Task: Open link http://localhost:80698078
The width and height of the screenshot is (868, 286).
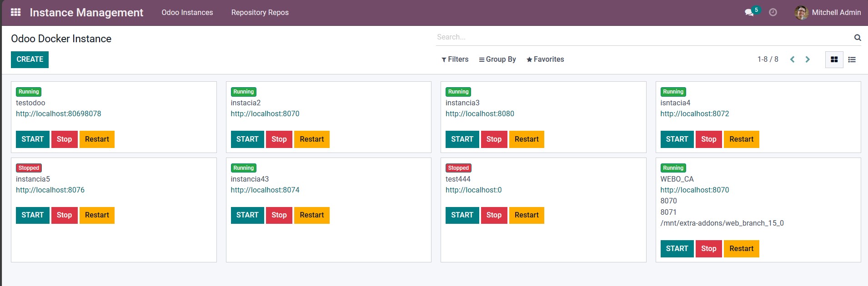Action: [59, 114]
